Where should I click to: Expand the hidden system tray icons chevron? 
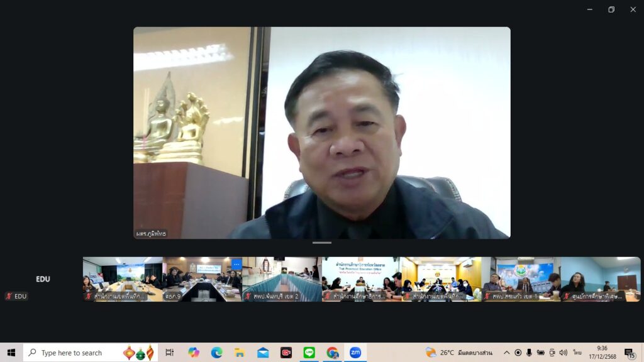pos(507,353)
